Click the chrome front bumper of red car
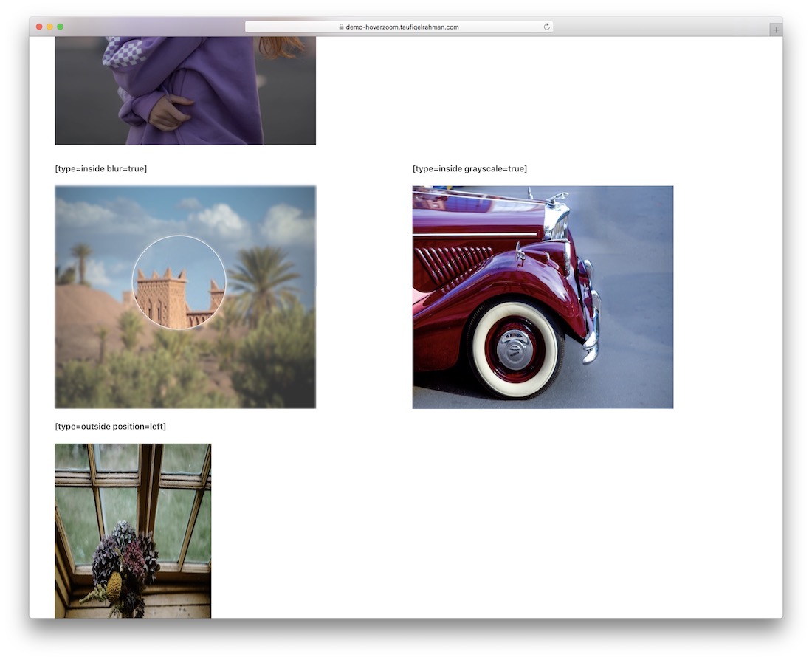 click(592, 325)
